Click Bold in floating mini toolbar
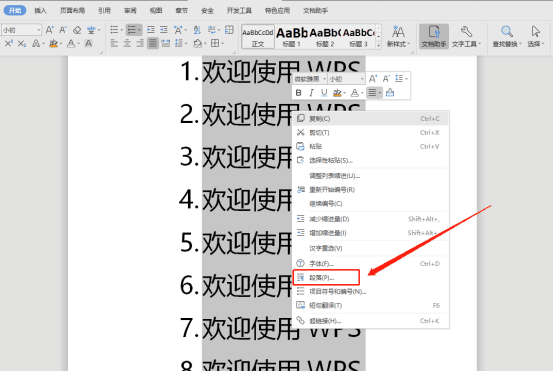Image resolution: width=554 pixels, height=372 pixels. (x=299, y=93)
